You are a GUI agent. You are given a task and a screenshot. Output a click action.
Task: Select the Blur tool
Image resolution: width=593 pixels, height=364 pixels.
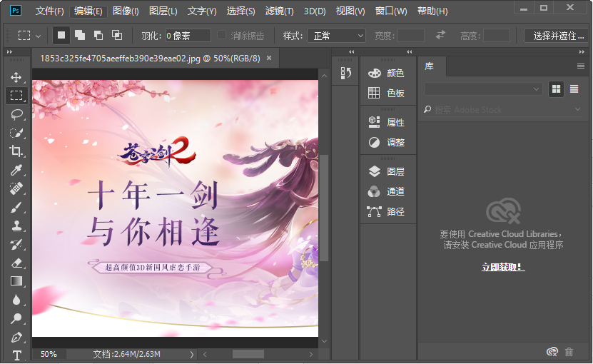pyautogui.click(x=16, y=300)
